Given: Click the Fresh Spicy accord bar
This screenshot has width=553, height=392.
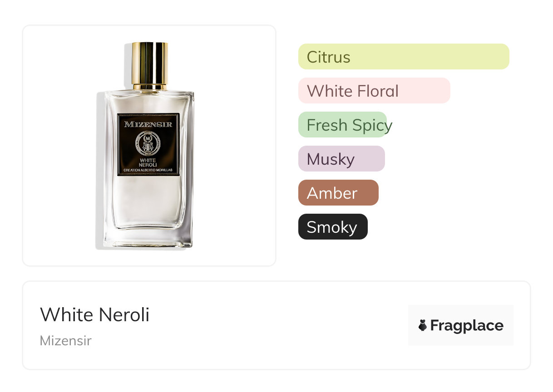Looking at the screenshot, I should 342,125.
